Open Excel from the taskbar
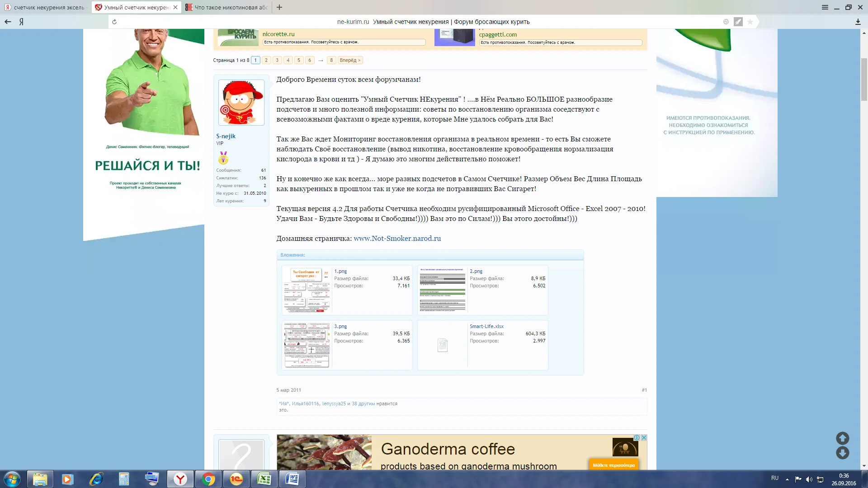This screenshot has height=488, width=868. point(264,479)
